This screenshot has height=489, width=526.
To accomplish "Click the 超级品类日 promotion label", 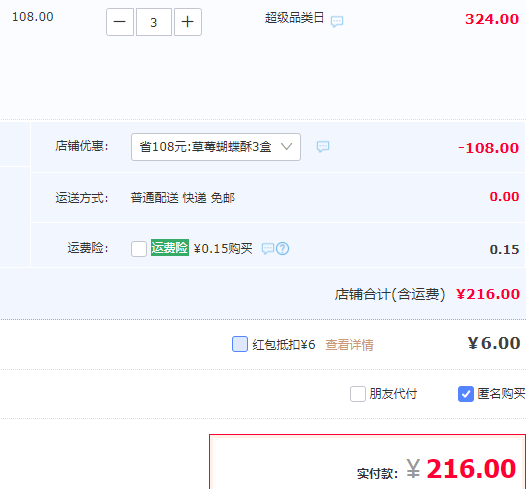I will coord(294,18).
